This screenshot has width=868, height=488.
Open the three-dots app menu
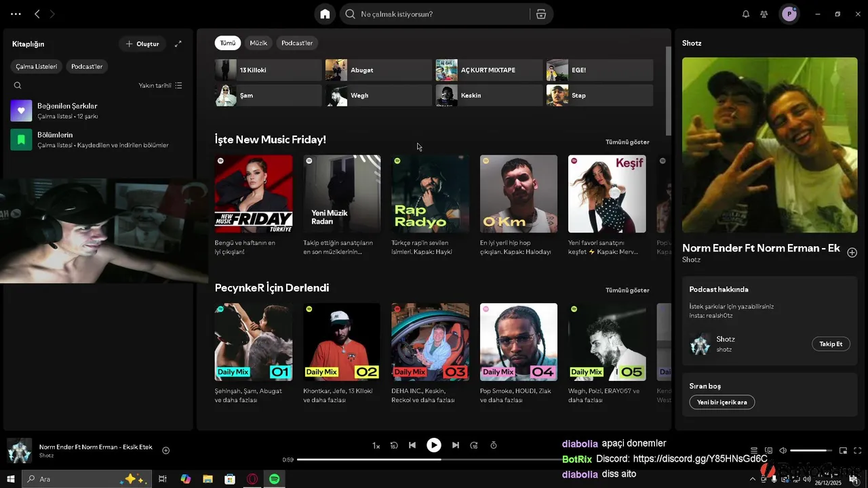pos(16,14)
